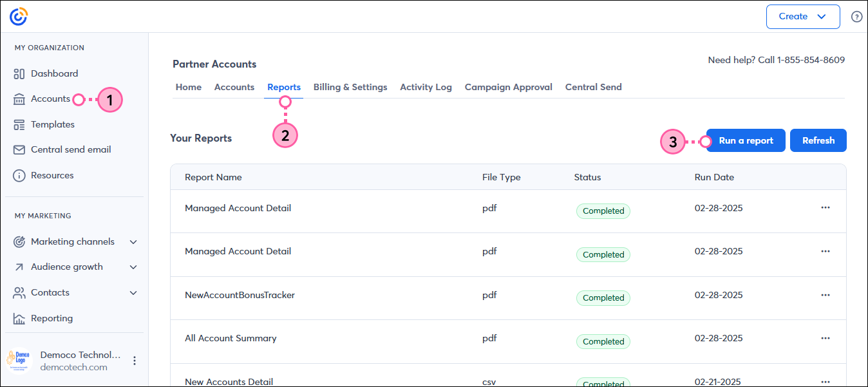The height and width of the screenshot is (387, 868).
Task: Click the Resources info icon
Action: point(19,175)
